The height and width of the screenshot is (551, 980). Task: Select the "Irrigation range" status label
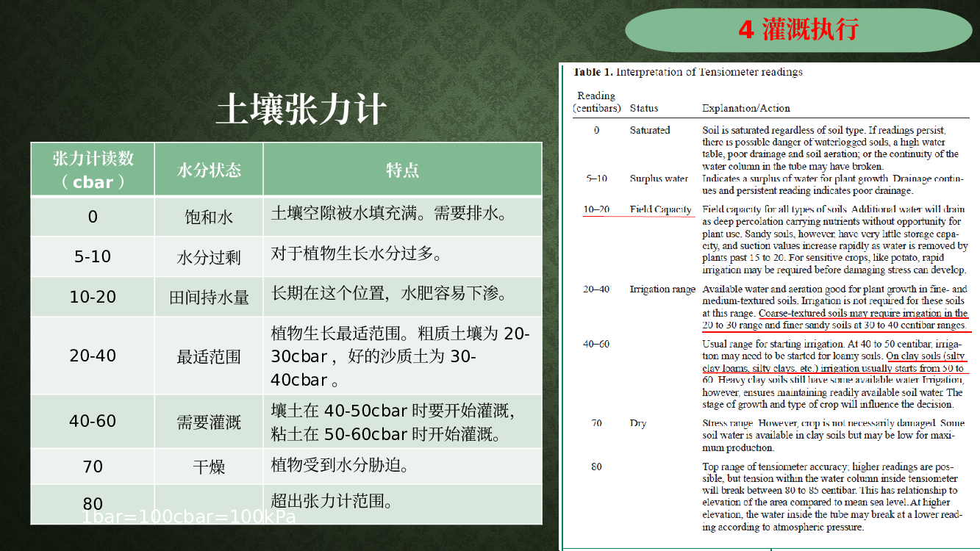(x=662, y=289)
